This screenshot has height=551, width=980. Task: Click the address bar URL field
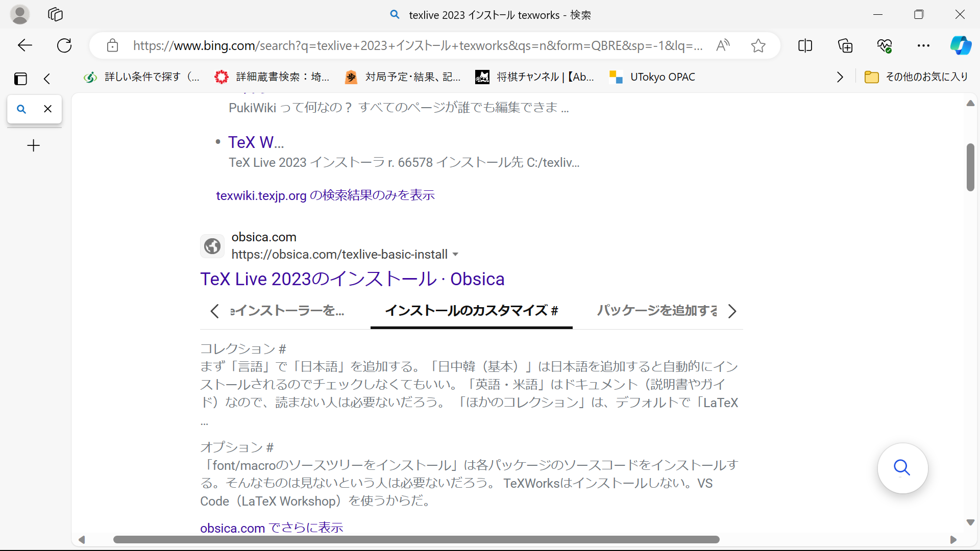pos(418,45)
